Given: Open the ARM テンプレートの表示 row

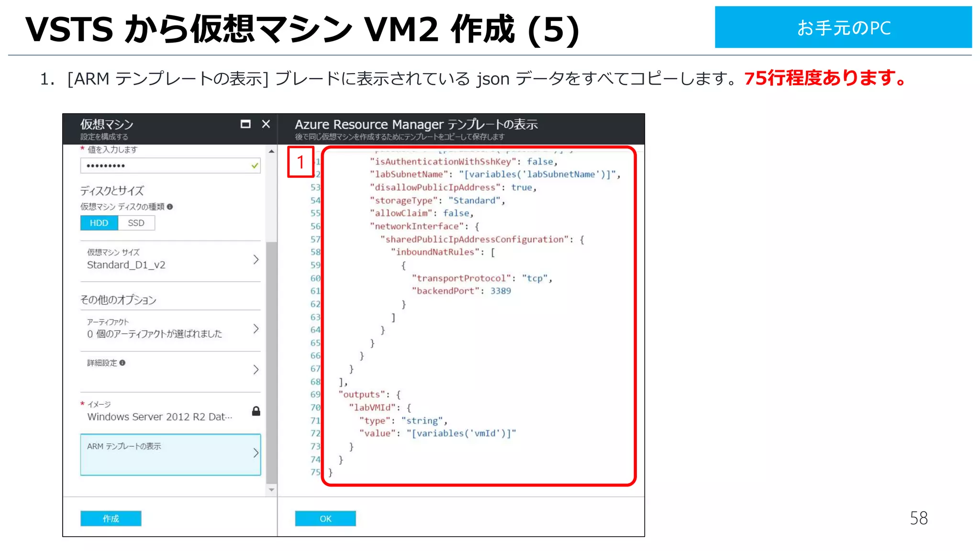Looking at the screenshot, I should pyautogui.click(x=170, y=454).
